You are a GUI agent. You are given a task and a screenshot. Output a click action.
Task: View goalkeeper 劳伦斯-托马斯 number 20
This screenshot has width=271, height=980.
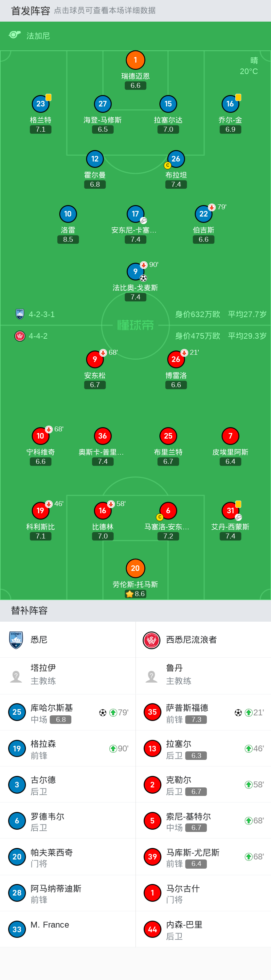(x=135, y=568)
